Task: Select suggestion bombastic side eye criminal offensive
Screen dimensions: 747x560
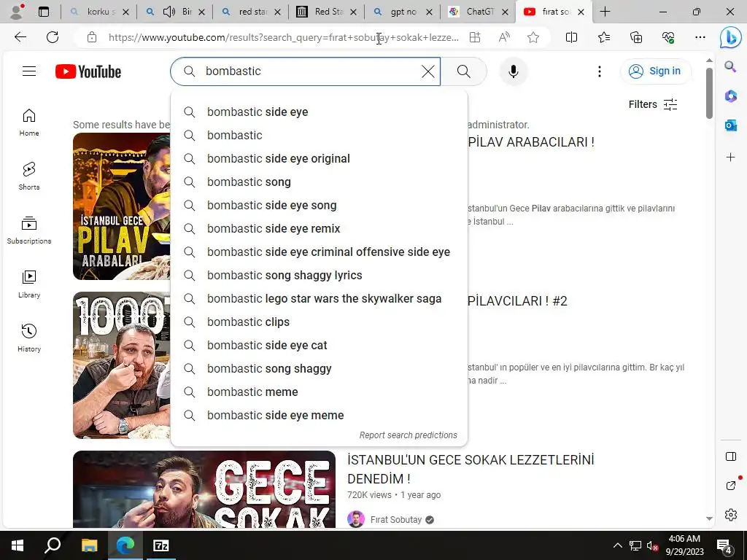Action: [x=319, y=252]
